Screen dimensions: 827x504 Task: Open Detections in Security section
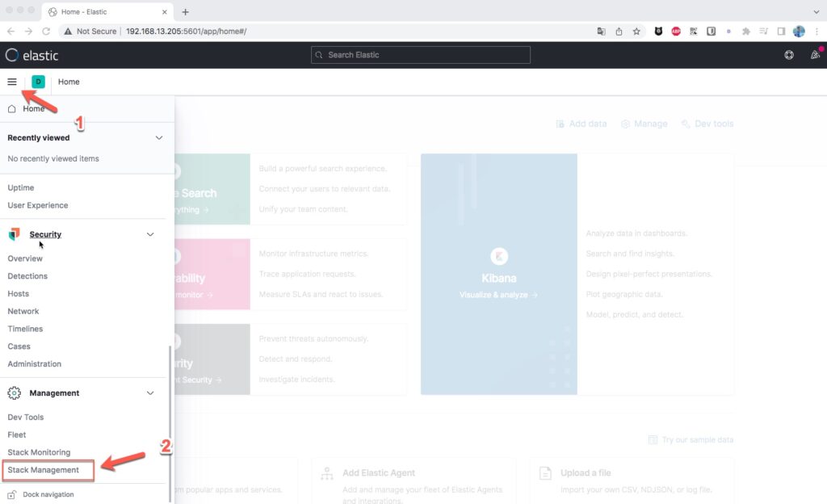[27, 275]
